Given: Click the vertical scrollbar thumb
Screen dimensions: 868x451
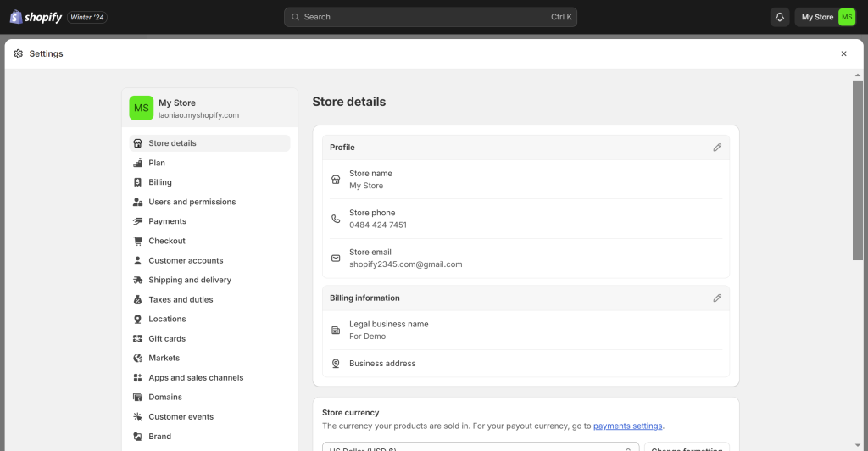Looking at the screenshot, I should click(x=858, y=170).
